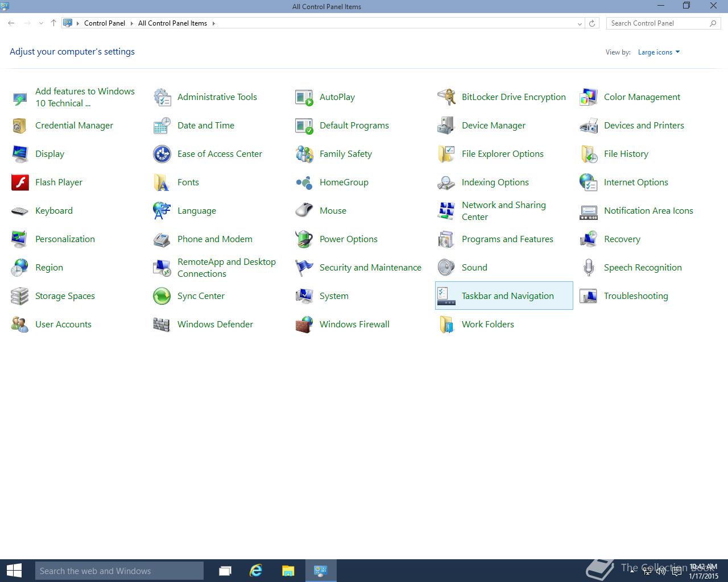Open the Windows Start button
728x582 pixels.
14,571
